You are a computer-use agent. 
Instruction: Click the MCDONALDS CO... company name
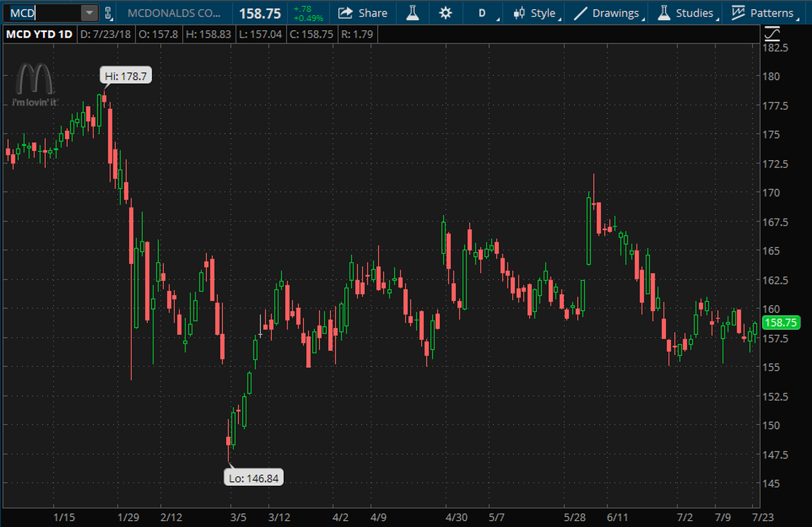[x=173, y=13]
